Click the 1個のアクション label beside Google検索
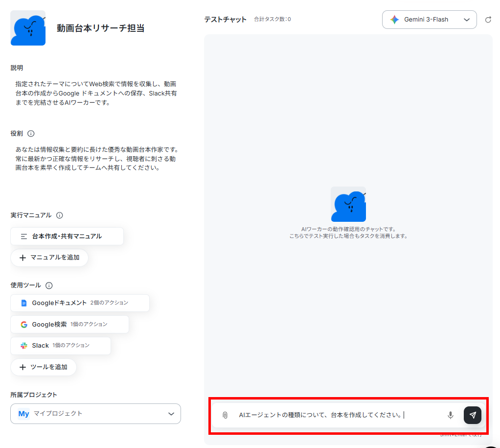This screenshot has width=500, height=448. click(x=89, y=324)
